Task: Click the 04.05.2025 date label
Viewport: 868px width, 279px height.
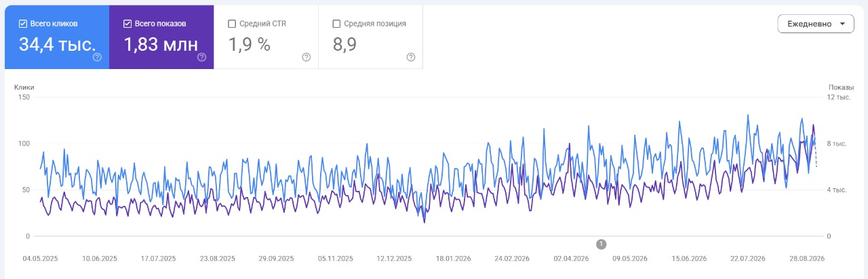Action: coord(41,259)
